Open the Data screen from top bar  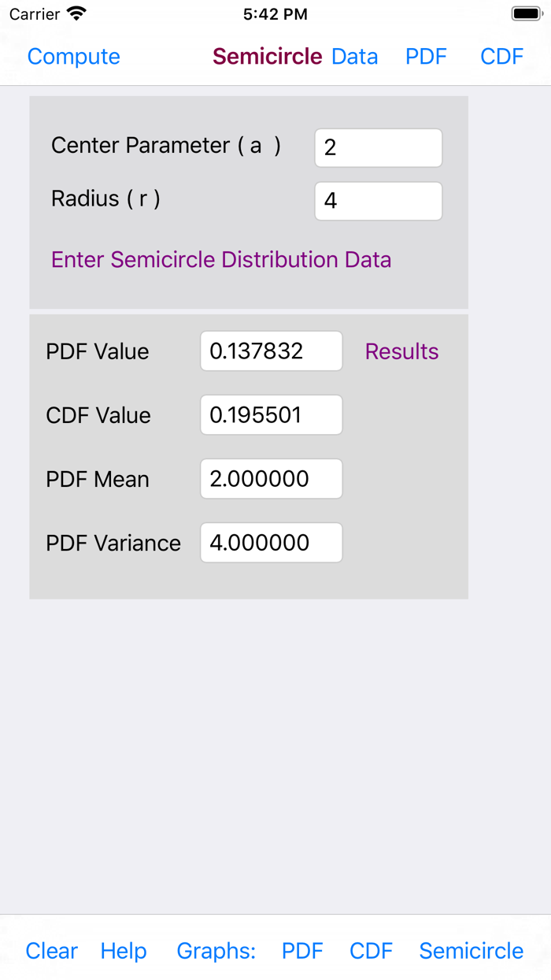click(x=355, y=56)
